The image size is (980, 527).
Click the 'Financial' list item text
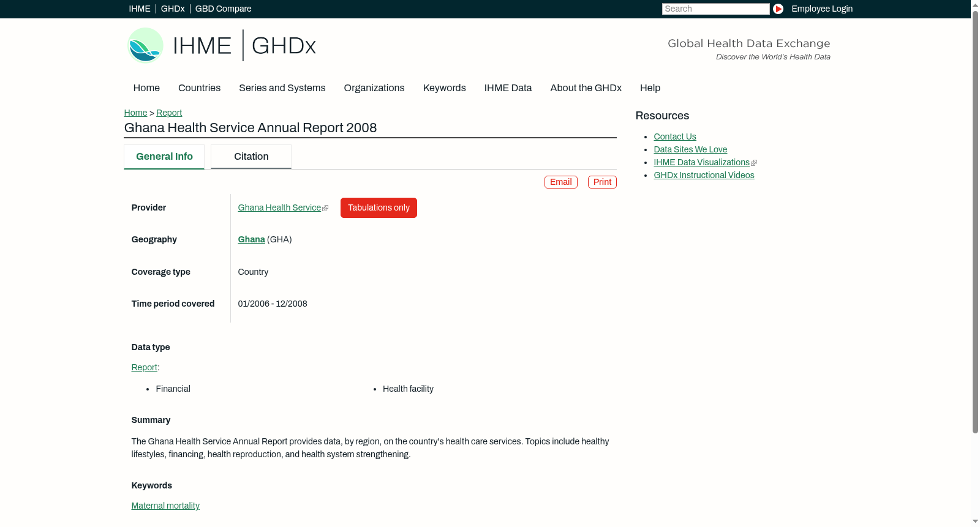pyautogui.click(x=173, y=389)
